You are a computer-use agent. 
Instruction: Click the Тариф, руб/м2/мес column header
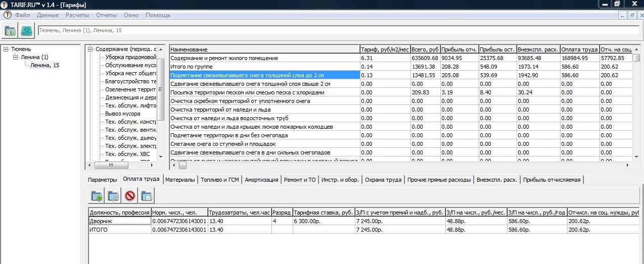(385, 49)
